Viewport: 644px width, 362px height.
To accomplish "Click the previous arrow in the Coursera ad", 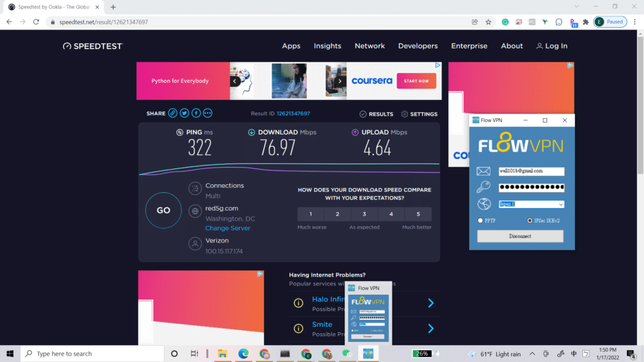I will [235, 81].
